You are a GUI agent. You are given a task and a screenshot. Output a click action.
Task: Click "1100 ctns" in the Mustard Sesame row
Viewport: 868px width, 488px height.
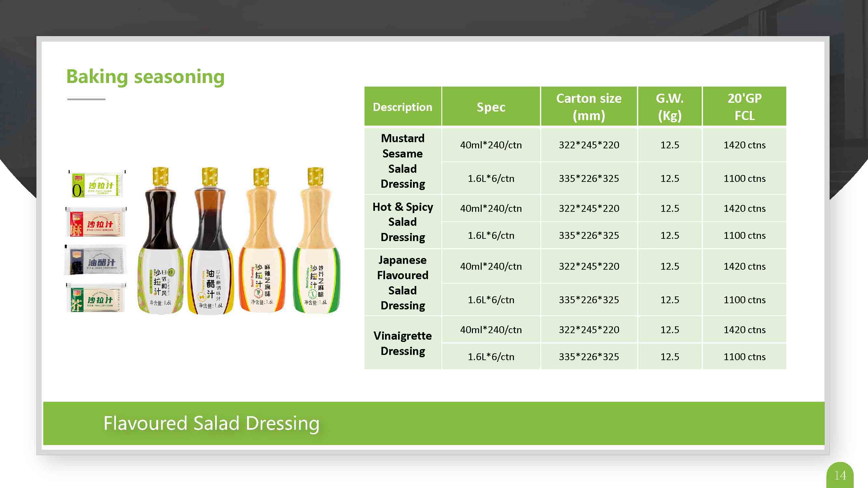(x=745, y=178)
